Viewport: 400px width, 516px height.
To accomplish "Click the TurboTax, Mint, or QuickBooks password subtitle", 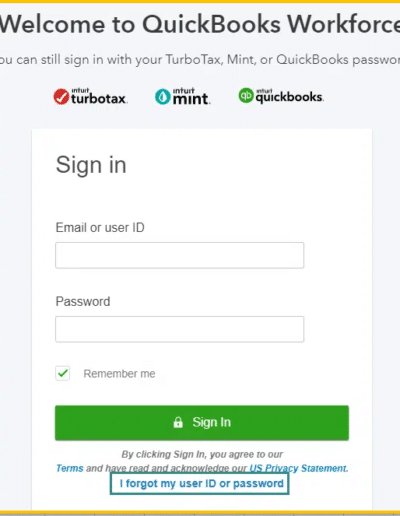I will click(200, 60).
